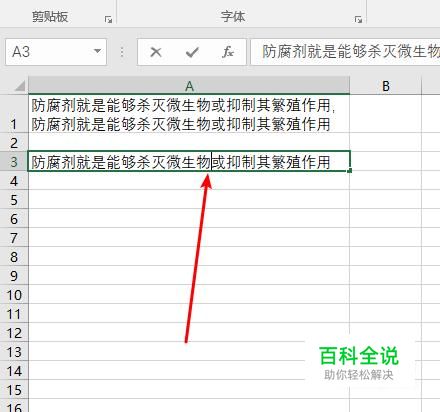Open the Clipboard group dialog launcher

click(x=108, y=20)
